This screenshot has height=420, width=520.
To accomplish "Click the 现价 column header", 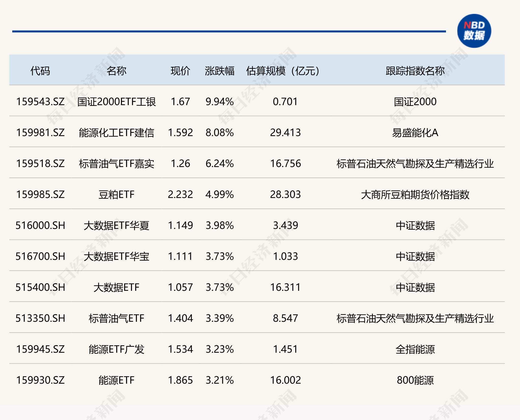I will tap(180, 71).
